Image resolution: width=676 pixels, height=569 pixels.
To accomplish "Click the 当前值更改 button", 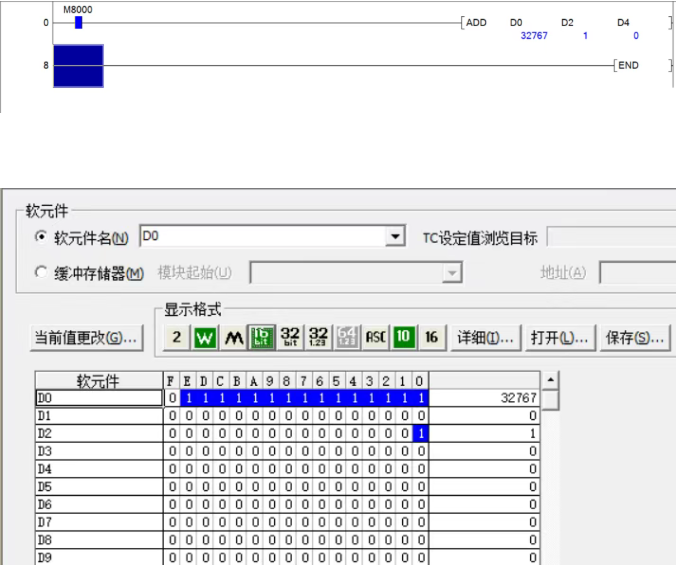I will (x=87, y=338).
